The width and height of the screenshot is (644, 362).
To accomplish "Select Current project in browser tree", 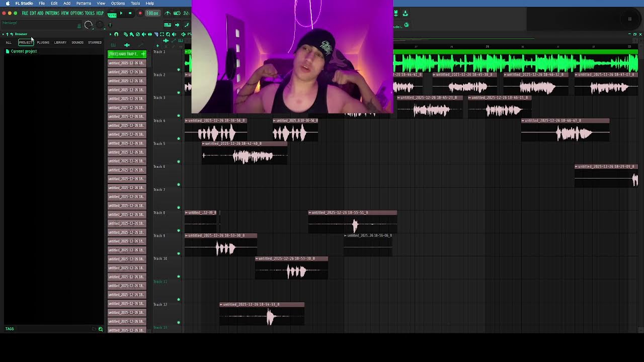I will tap(24, 51).
